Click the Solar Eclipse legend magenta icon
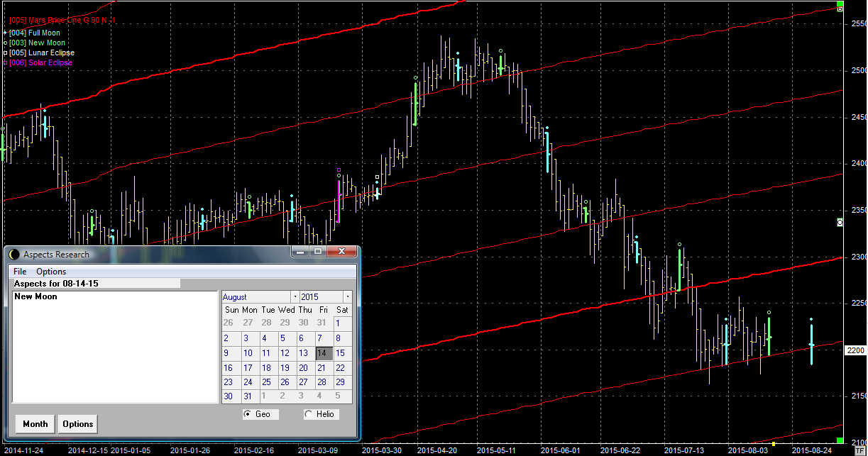The width and height of the screenshot is (868, 456). (x=5, y=63)
